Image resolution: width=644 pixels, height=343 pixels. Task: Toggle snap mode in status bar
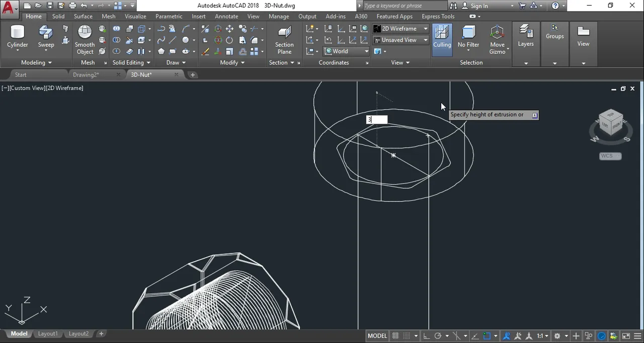[x=407, y=336]
